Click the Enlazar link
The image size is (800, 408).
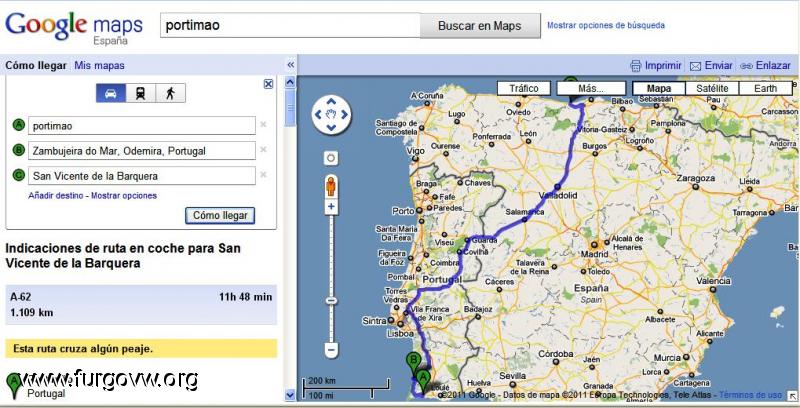click(x=773, y=65)
